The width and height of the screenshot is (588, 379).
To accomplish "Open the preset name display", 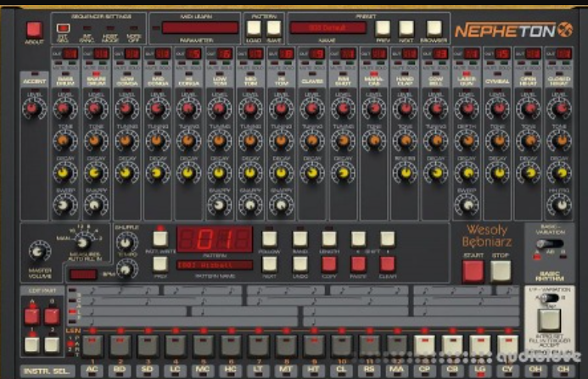I will [328, 28].
